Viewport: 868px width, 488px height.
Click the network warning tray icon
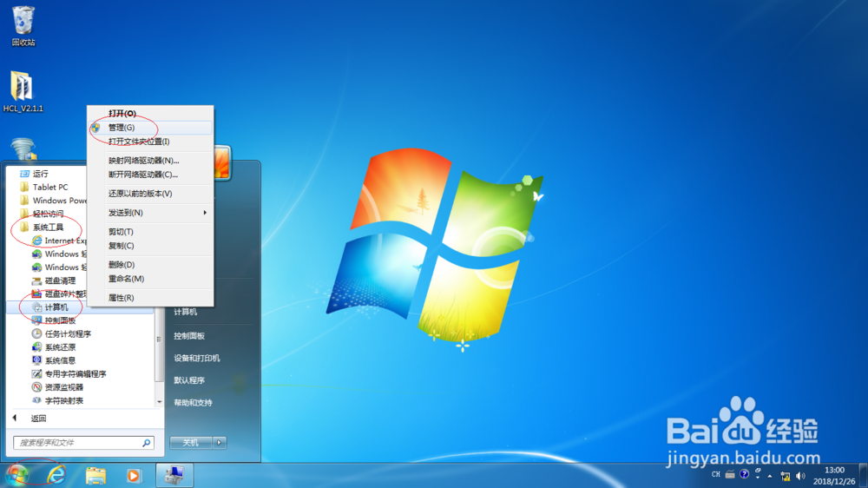point(785,475)
